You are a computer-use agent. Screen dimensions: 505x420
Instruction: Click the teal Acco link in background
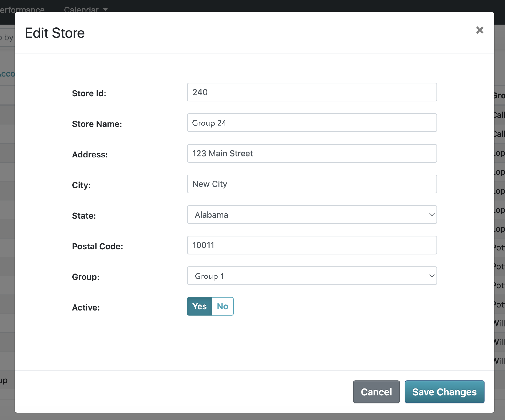point(7,74)
